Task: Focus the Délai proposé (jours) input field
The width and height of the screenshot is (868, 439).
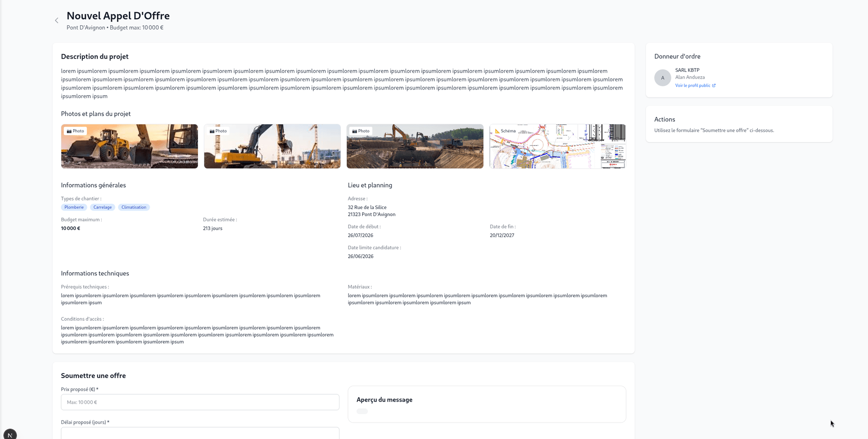Action: (200, 433)
